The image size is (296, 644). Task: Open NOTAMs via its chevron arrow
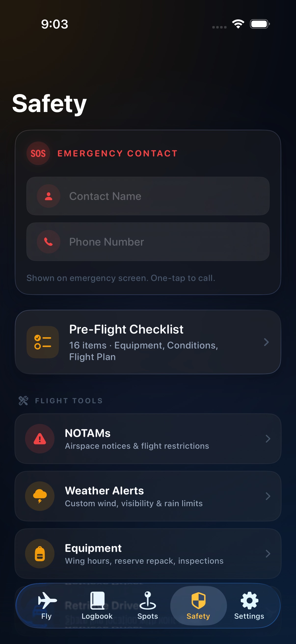[268, 439]
